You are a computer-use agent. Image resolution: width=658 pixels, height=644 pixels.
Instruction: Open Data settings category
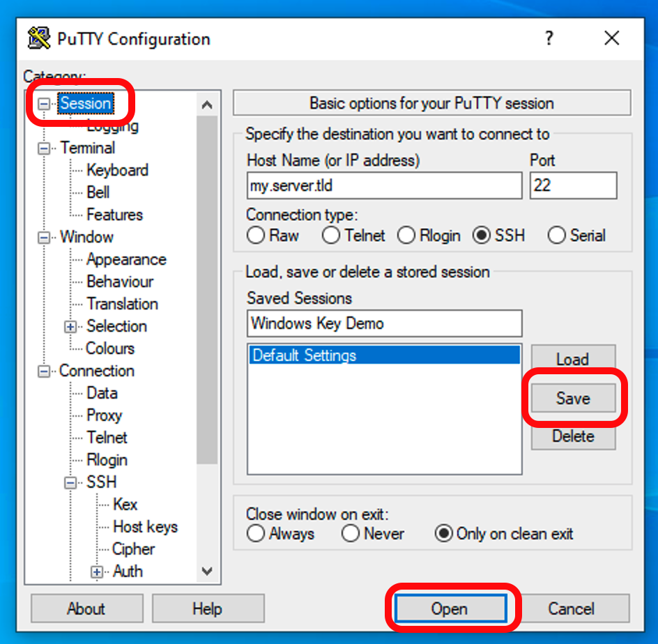[x=102, y=393]
